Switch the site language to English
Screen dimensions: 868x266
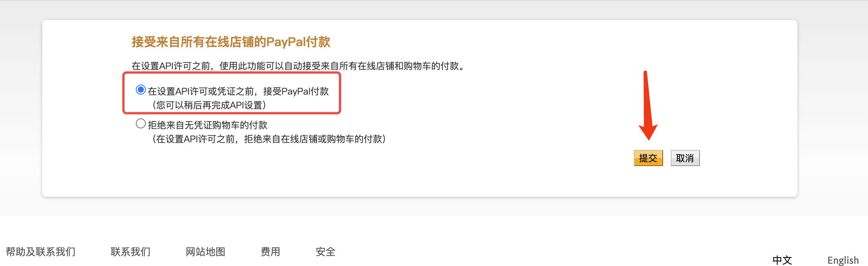coord(843,260)
